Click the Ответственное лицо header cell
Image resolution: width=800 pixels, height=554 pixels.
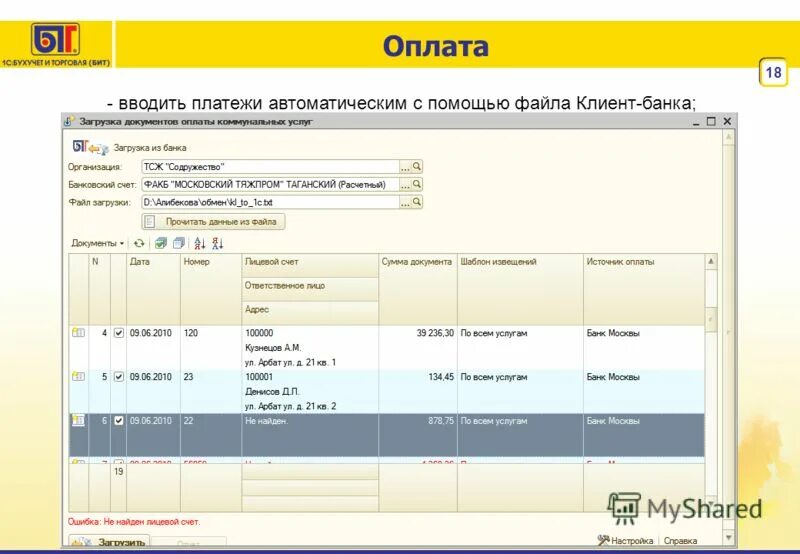click(x=310, y=289)
